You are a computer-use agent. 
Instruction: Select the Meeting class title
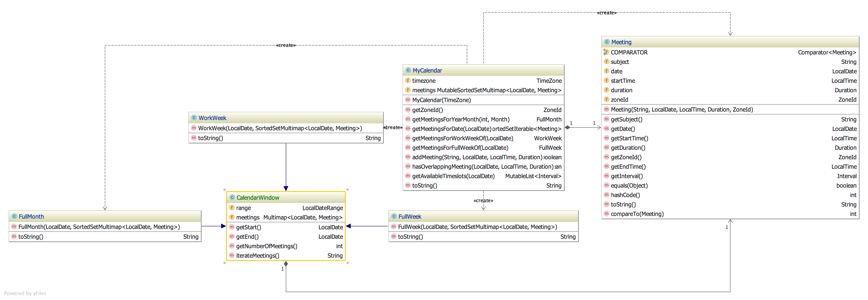tap(621, 42)
